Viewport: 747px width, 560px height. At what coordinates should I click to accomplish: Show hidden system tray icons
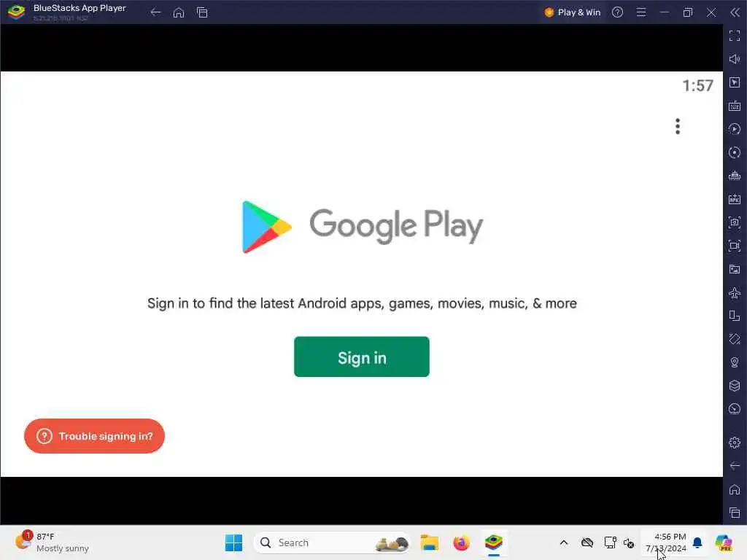564,542
